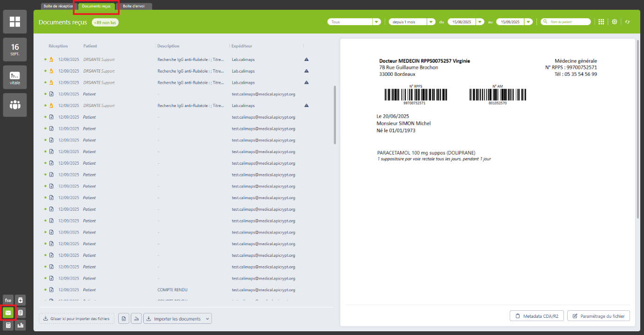Switch to grid view icon in header
This screenshot has width=644, height=335.
tap(601, 22)
